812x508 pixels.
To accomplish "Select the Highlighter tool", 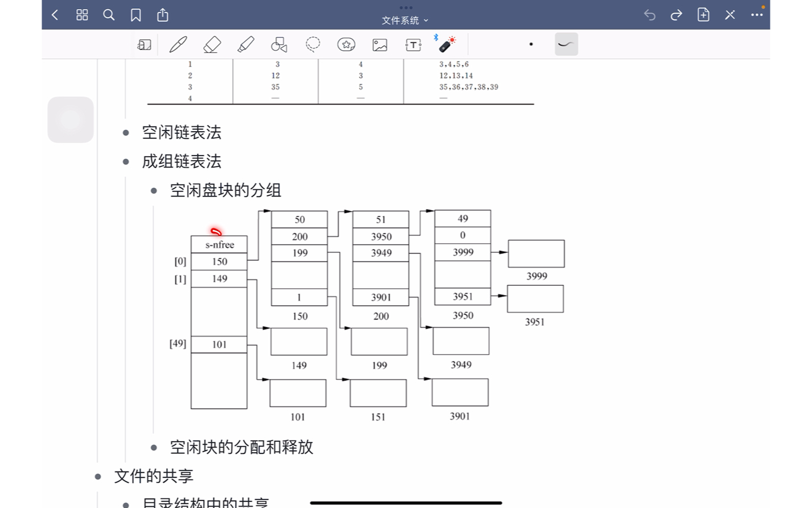I will [245, 44].
